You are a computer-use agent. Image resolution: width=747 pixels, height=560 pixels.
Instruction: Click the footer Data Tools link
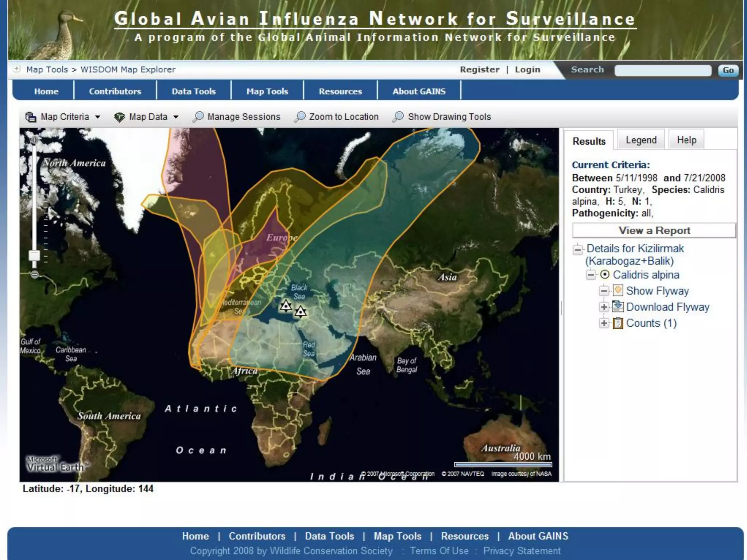point(329,536)
